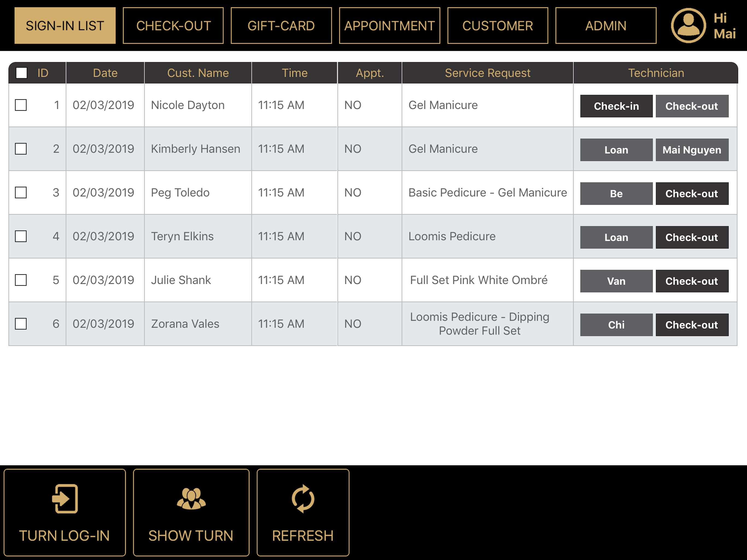Click the NO appointment value for Peg Toledo

point(352,192)
